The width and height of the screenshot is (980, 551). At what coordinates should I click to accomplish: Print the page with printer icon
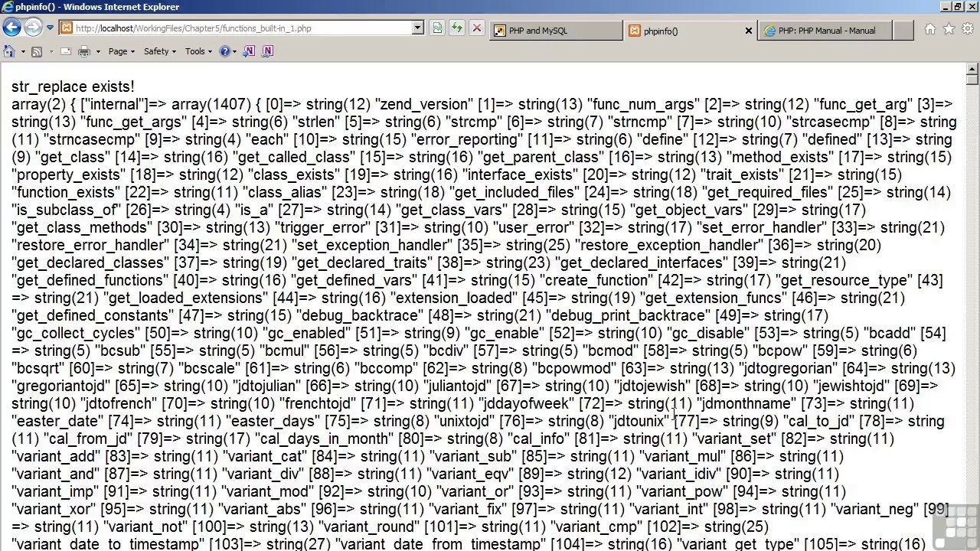point(84,51)
